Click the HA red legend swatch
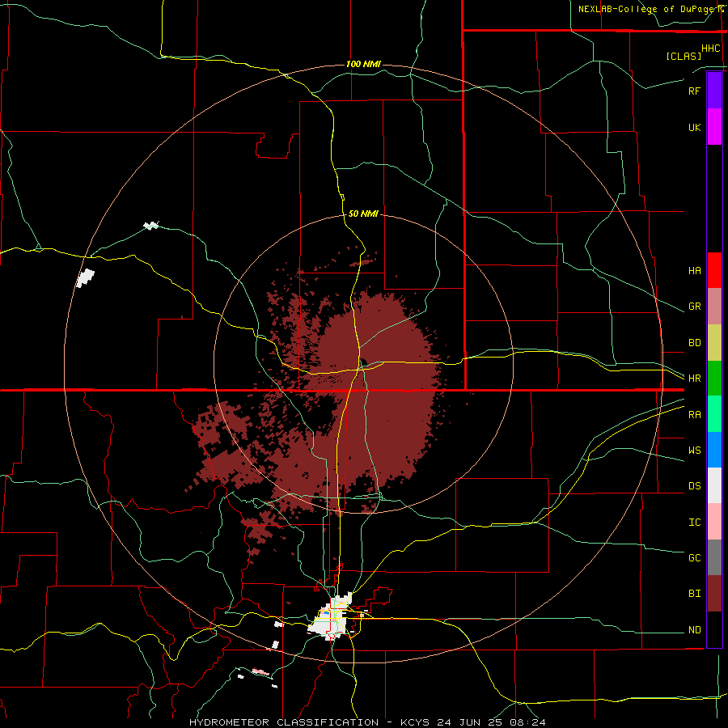 (714, 270)
